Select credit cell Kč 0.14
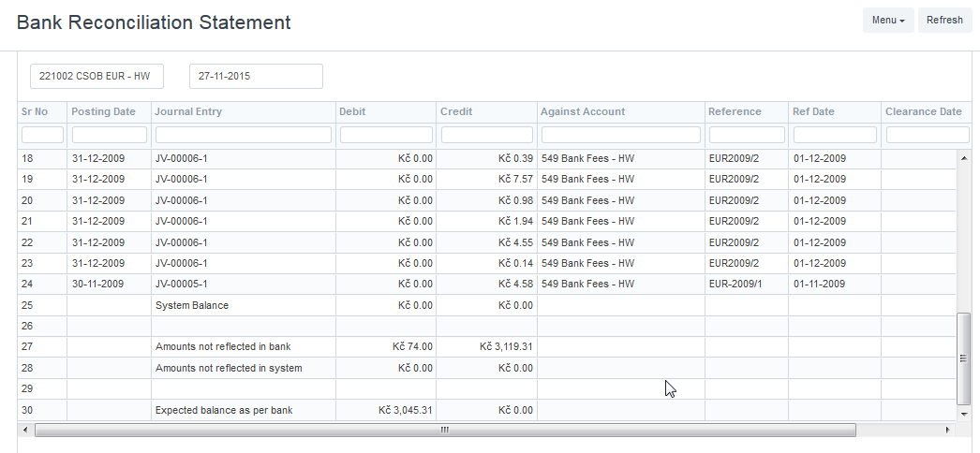The height and width of the screenshot is (453, 980). (x=486, y=263)
